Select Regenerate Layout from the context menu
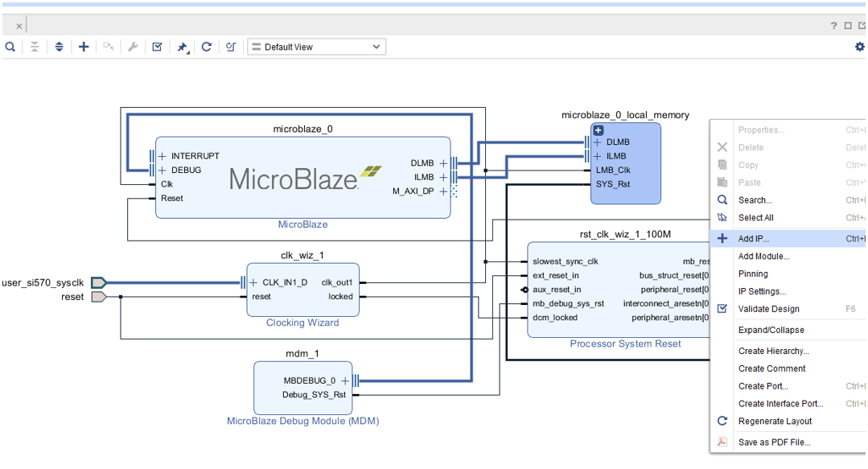The image size is (868, 469). 775,422
